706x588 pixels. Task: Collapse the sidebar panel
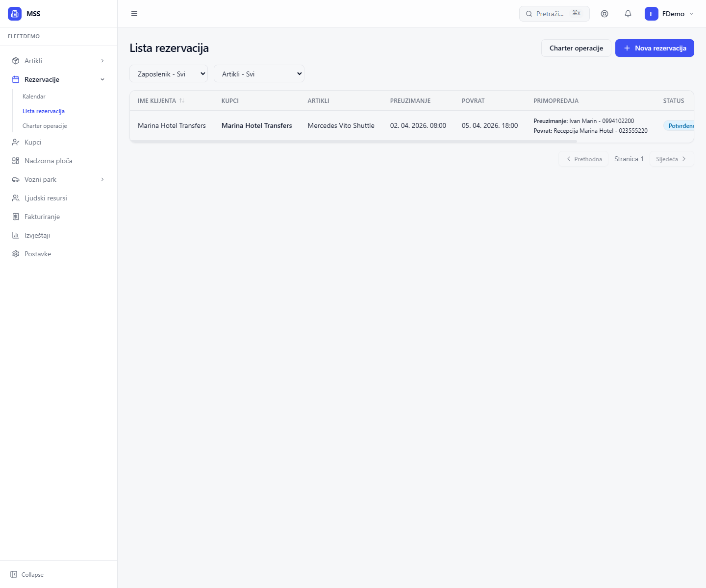coord(27,574)
